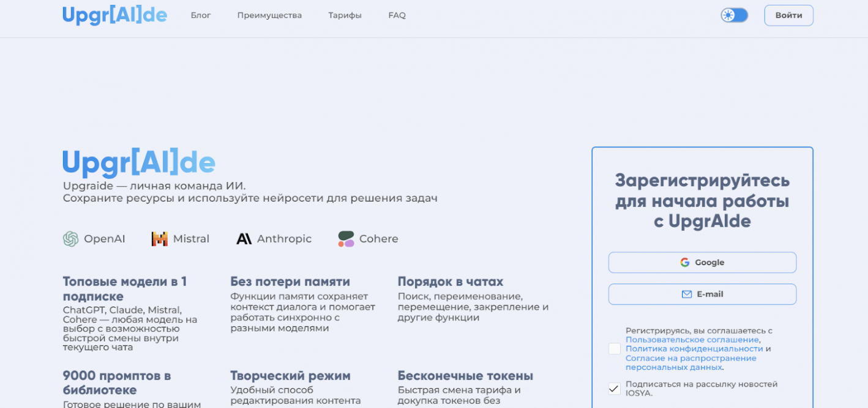Click the Порядок в чатах heading

[451, 282]
